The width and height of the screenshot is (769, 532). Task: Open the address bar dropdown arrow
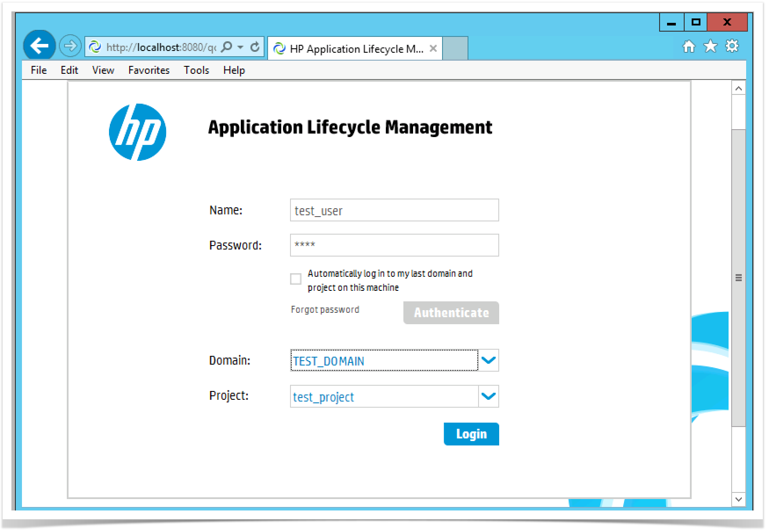click(x=240, y=47)
